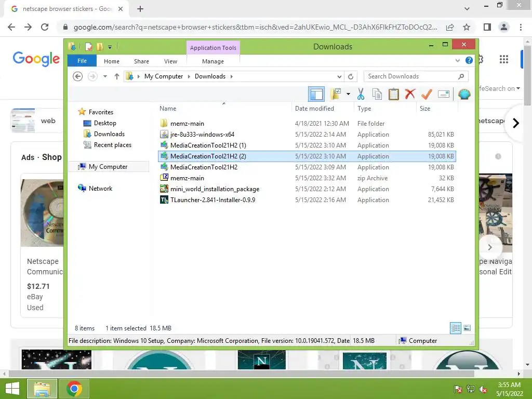Click the blue shell icon in toolbar
The image size is (532, 399).
coord(464,94)
